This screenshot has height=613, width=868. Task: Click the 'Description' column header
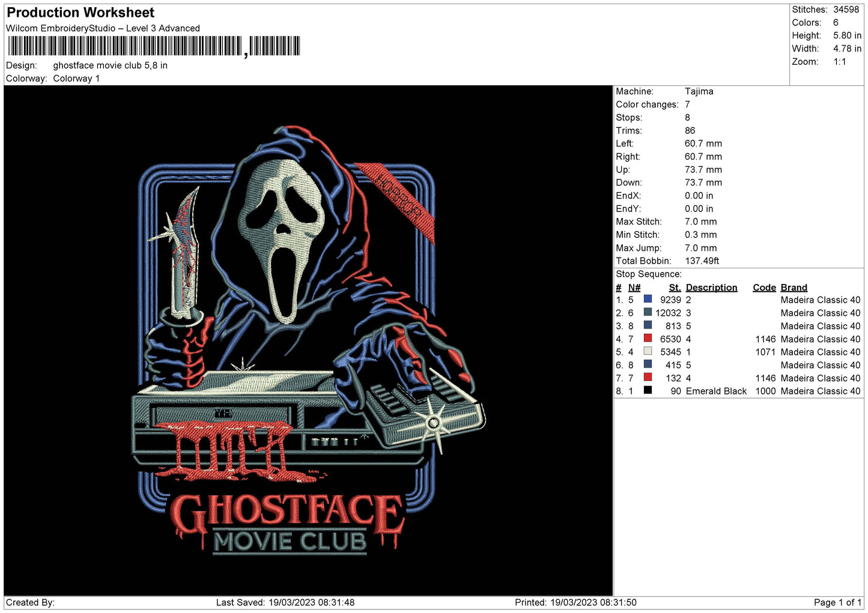click(712, 288)
